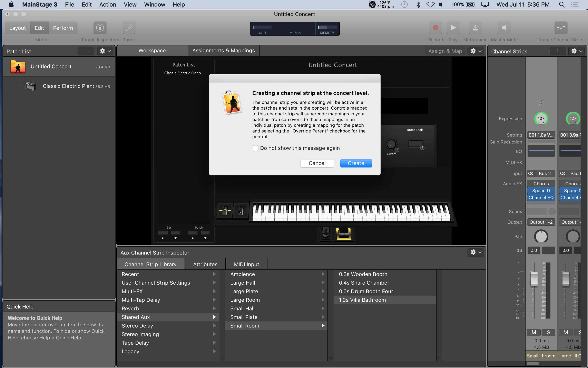Click the Toggle Inspectors info icon

tap(100, 28)
